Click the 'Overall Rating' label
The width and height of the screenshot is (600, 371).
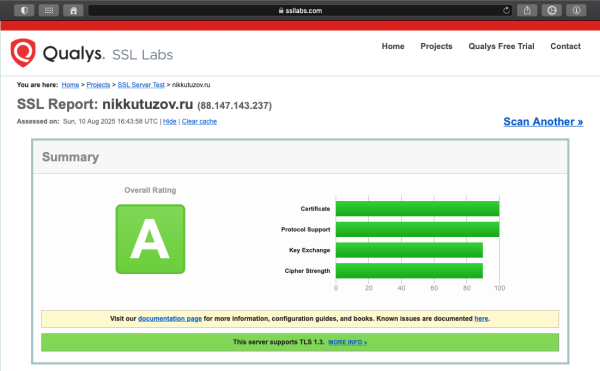150,190
